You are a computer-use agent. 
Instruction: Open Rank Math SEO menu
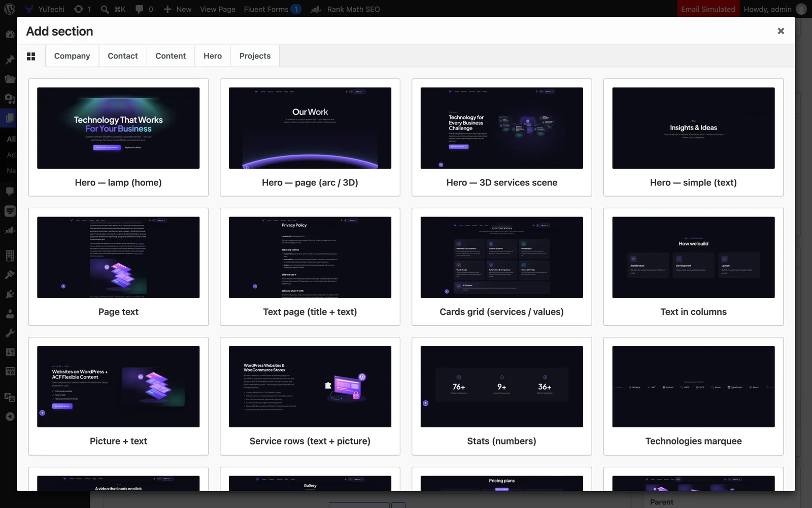(345, 9)
